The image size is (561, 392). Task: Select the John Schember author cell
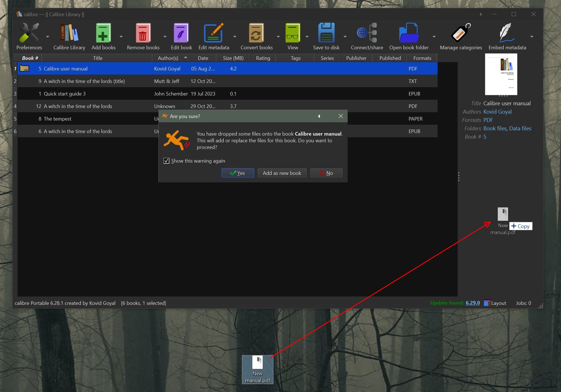click(x=171, y=94)
